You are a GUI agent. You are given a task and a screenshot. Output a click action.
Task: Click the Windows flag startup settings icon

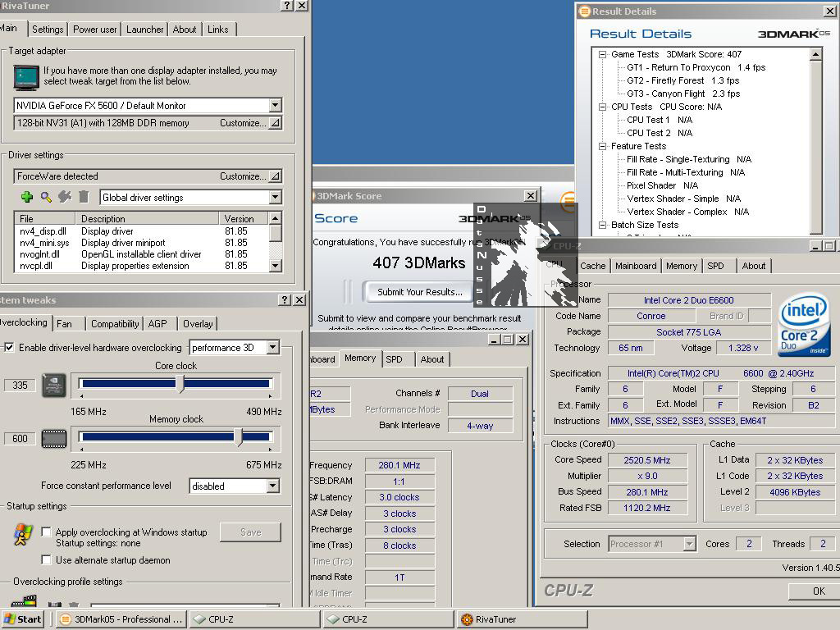coord(23,535)
